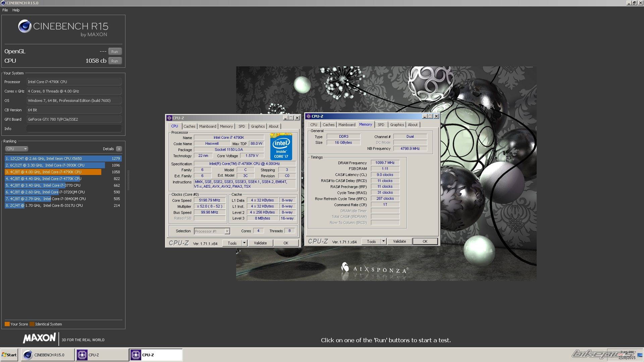This screenshot has height=362, width=644.
Task: Select ranking row Core i7-3720QM CPU
Action: [x=63, y=192]
